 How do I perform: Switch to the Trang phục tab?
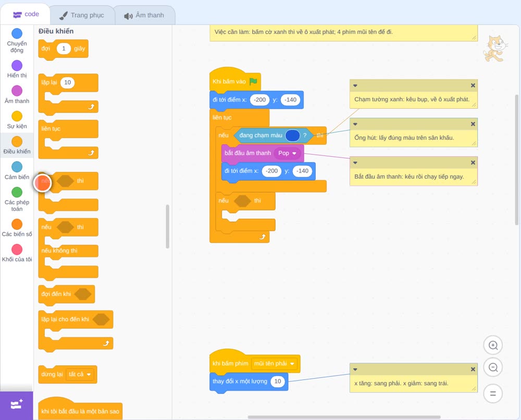(x=82, y=15)
